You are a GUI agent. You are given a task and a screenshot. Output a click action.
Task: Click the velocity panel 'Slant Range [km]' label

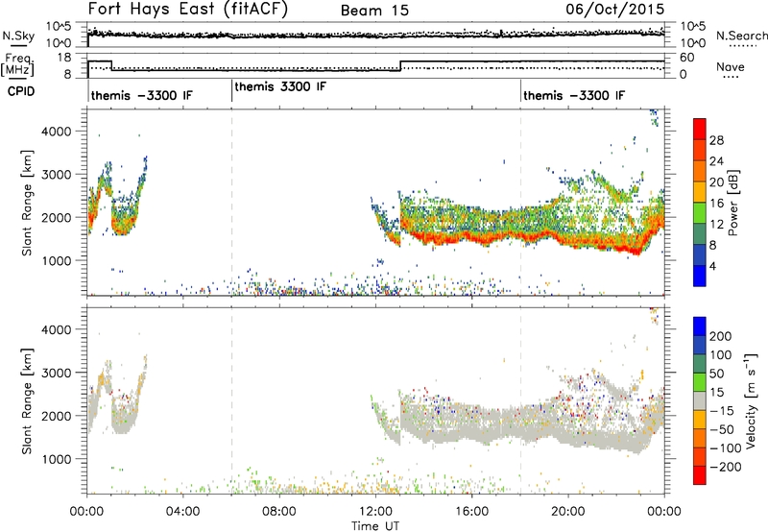click(27, 401)
